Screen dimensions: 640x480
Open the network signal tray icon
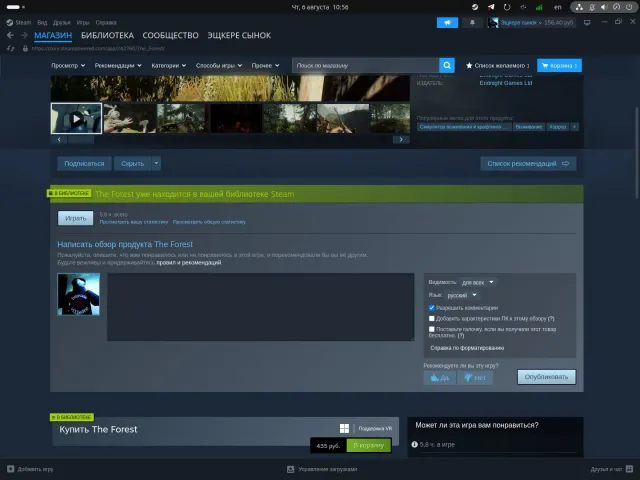pyautogui.click(x=539, y=7)
